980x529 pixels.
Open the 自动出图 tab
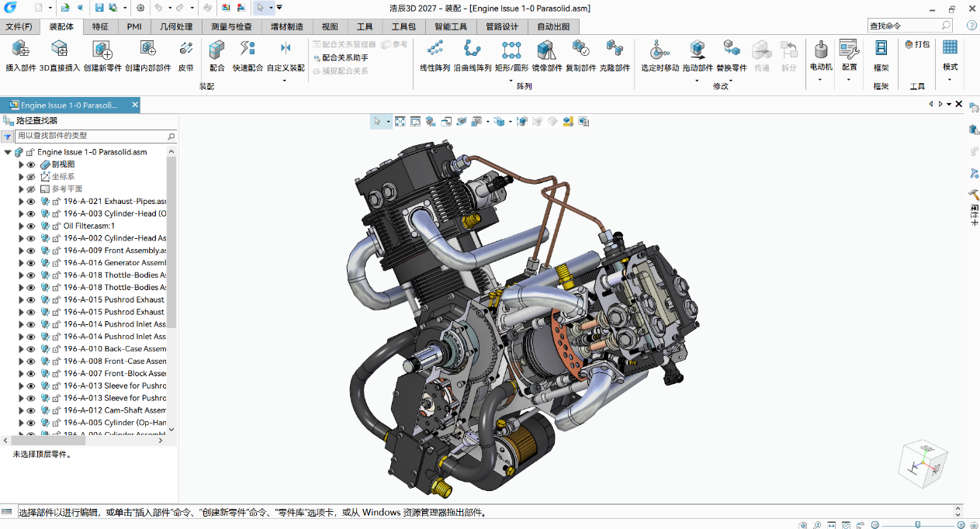click(x=553, y=26)
